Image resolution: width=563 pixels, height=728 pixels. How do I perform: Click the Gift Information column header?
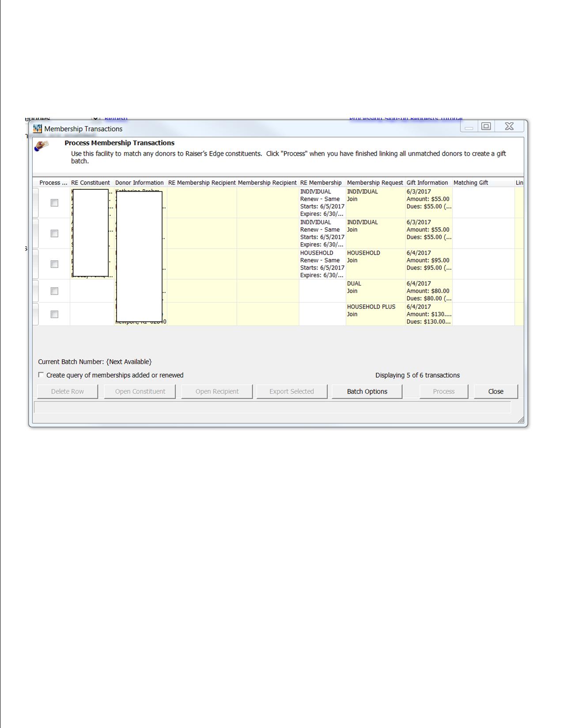(x=429, y=183)
